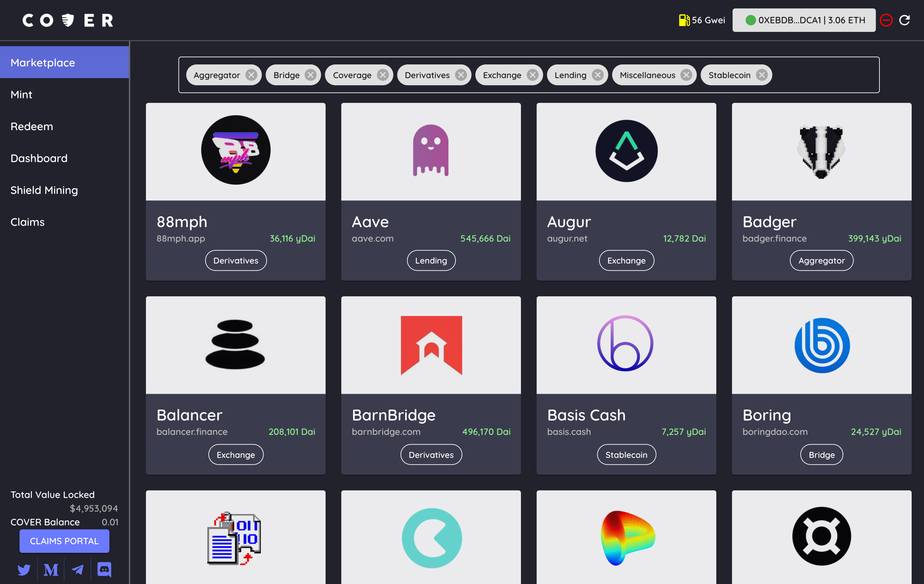The image size is (924, 584).
Task: Click the COVER logo
Action: coord(68,20)
